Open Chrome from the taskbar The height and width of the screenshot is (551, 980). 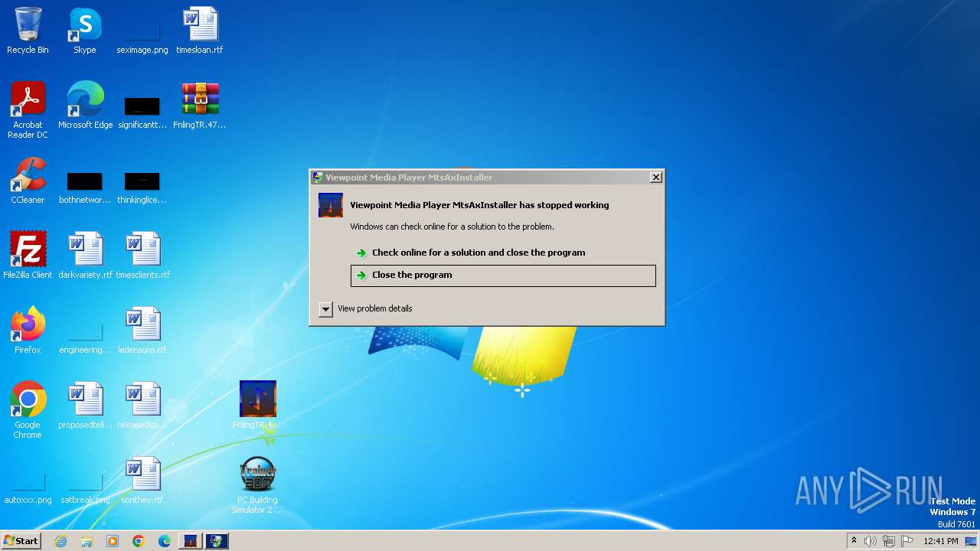139,541
